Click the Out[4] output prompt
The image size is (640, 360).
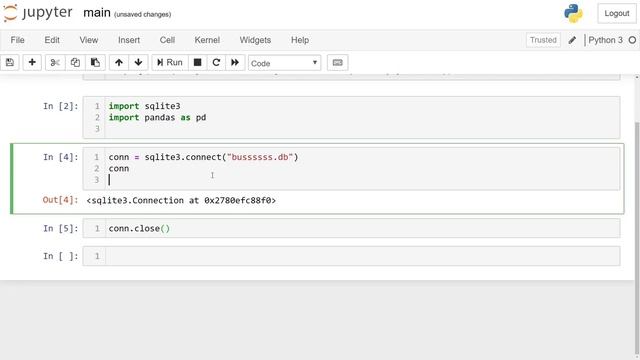point(60,200)
